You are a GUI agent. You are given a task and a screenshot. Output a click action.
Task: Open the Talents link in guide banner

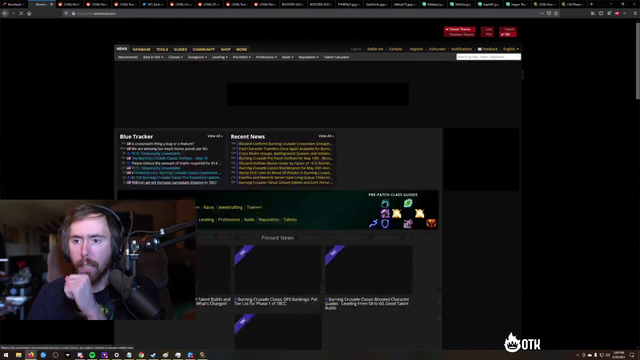pyautogui.click(x=290, y=220)
